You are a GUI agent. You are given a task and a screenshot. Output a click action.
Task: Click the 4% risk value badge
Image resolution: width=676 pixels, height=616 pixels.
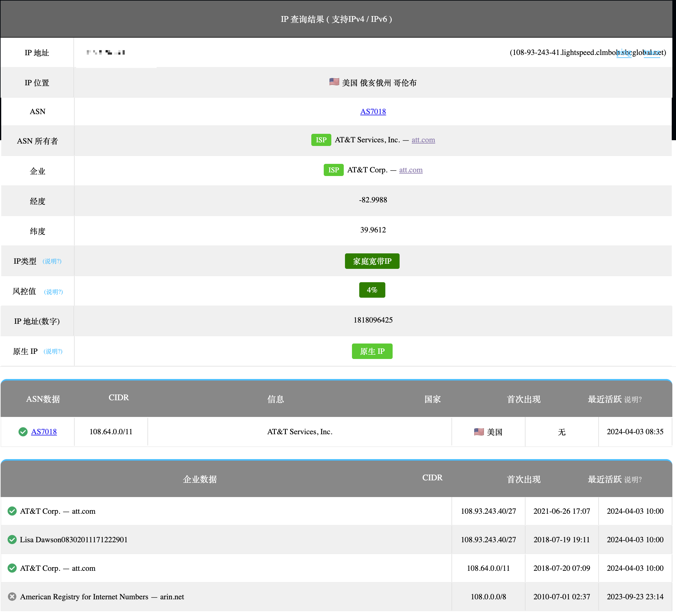tap(372, 290)
